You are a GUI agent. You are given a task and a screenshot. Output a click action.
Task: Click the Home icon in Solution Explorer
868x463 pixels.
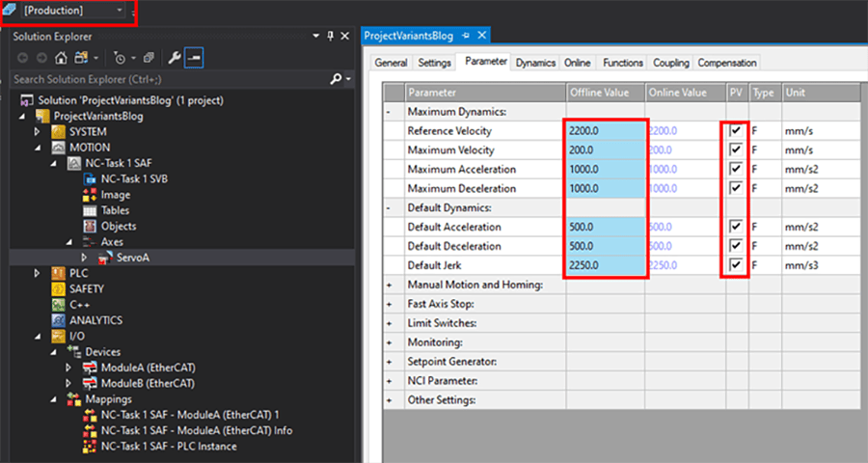tap(61, 58)
